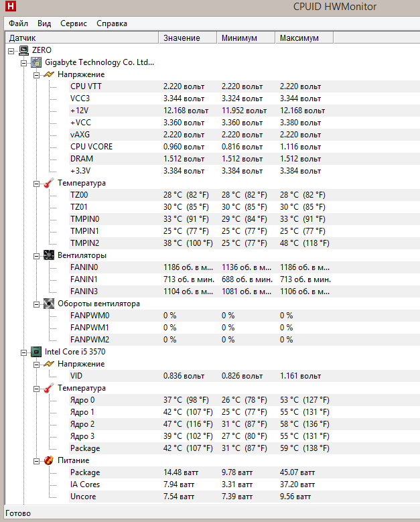
Task: Click the Значение column header
Action: point(182,38)
